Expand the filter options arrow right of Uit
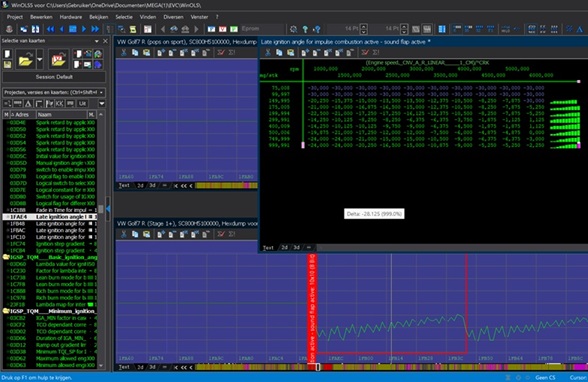The width and height of the screenshot is (588, 382). pos(102,103)
